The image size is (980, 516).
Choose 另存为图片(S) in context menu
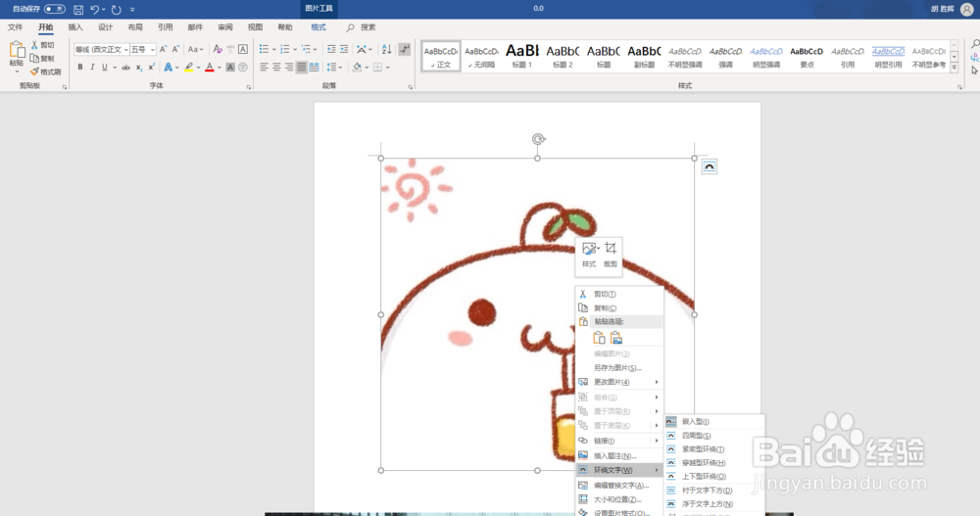pos(618,368)
